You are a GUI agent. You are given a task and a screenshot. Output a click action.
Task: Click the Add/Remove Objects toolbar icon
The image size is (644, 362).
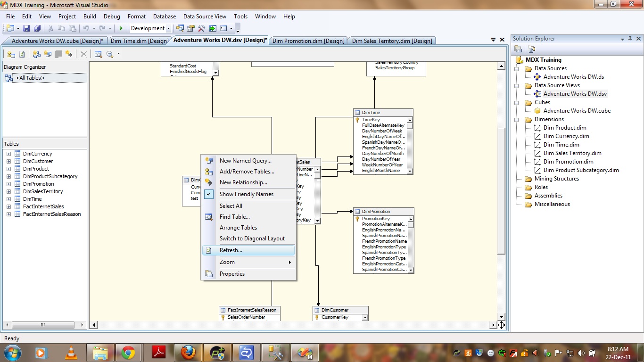coord(11,54)
